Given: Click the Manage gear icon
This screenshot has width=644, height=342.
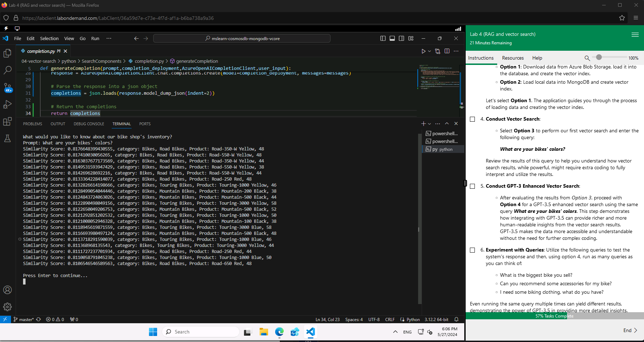Looking at the screenshot, I should (7, 307).
